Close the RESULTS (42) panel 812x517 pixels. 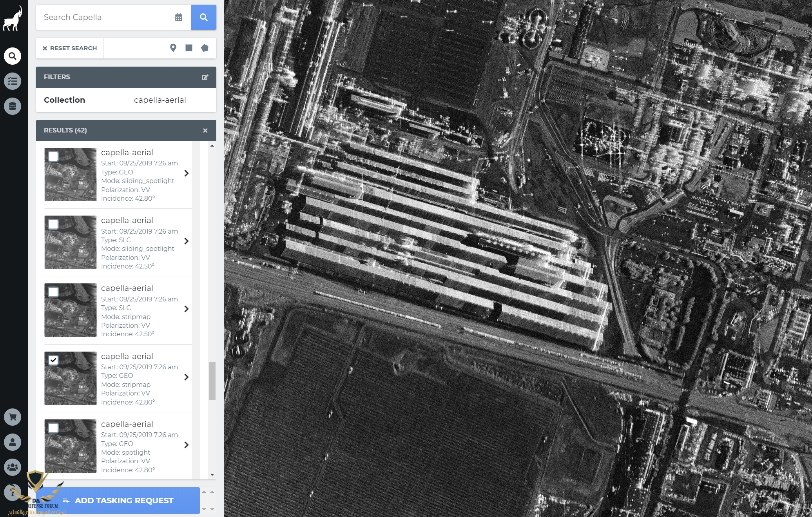tap(205, 131)
